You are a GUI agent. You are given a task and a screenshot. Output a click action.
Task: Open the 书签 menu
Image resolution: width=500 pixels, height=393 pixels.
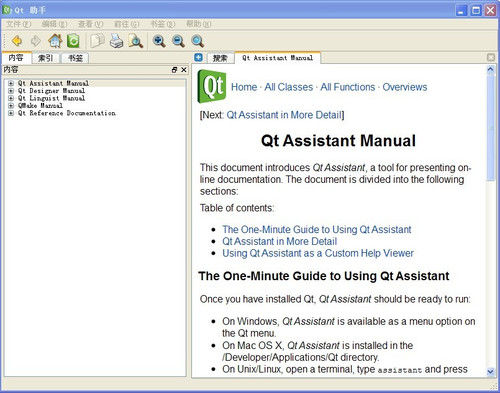click(x=163, y=24)
